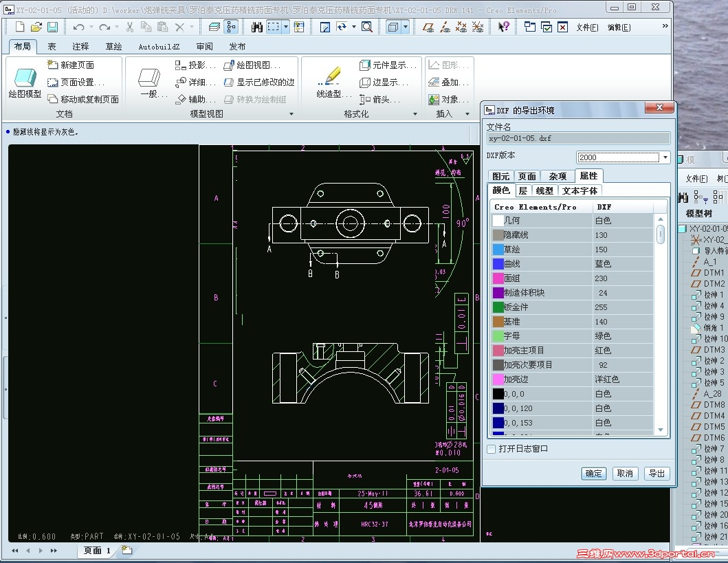Click the purple Manufacturing Volume (制造体积块) color swatch
Viewport: 728px width, 563px height.
(x=498, y=293)
